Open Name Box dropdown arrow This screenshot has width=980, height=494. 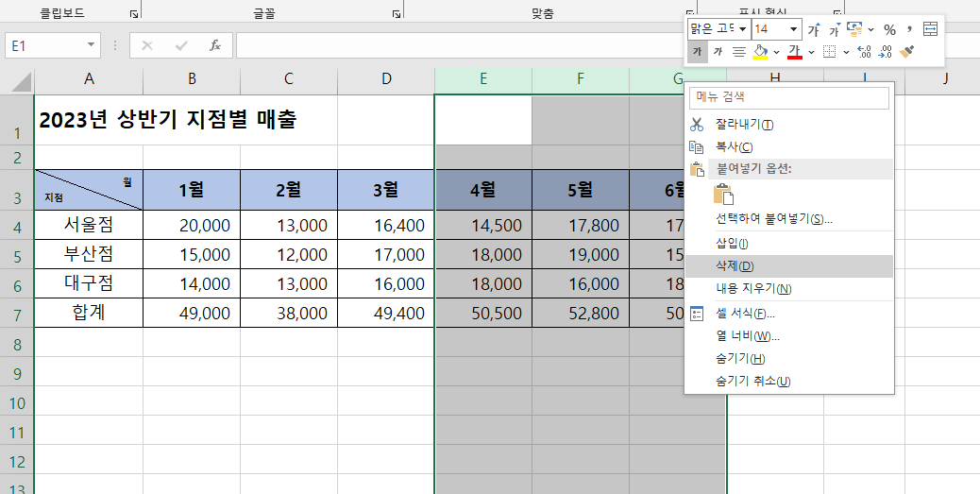pyautogui.click(x=91, y=45)
